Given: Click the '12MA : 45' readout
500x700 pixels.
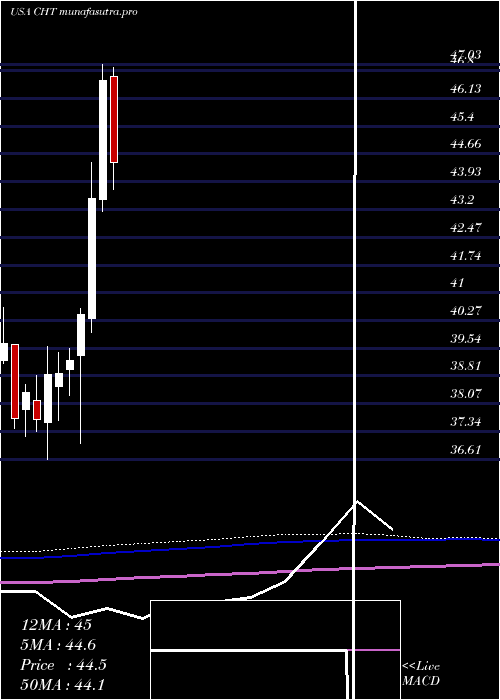Looking at the screenshot, I should [x=56, y=625].
